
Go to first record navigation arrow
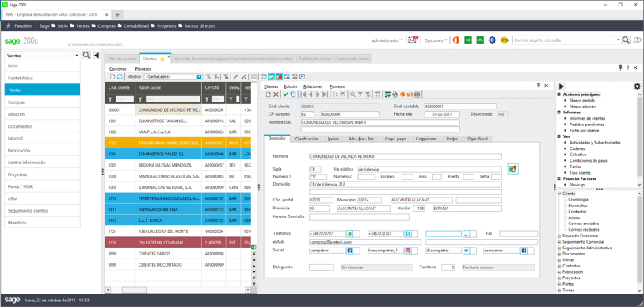pos(303,94)
